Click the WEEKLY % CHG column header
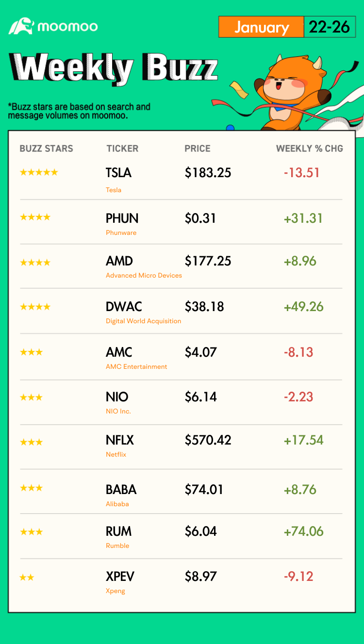Screen dimensions: 364x644 click(310, 149)
